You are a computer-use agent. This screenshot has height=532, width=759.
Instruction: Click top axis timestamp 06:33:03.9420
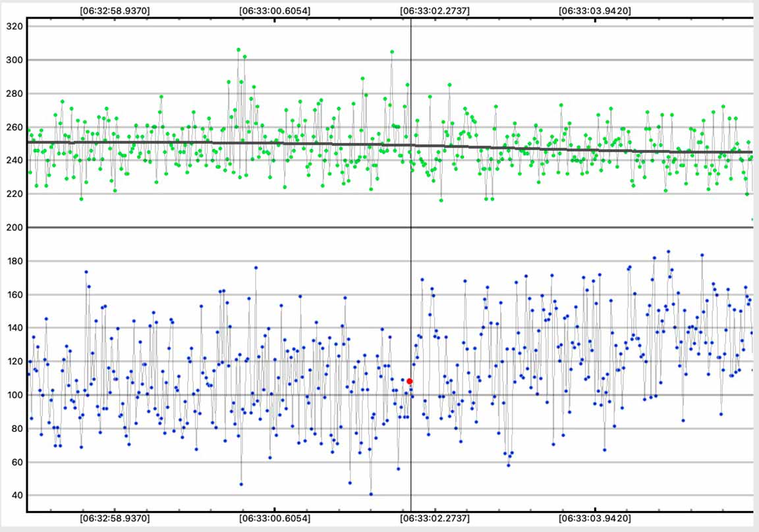pos(594,11)
